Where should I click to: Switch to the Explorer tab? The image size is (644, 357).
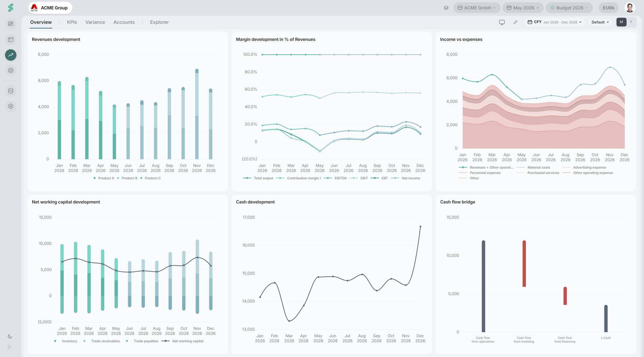tap(159, 22)
